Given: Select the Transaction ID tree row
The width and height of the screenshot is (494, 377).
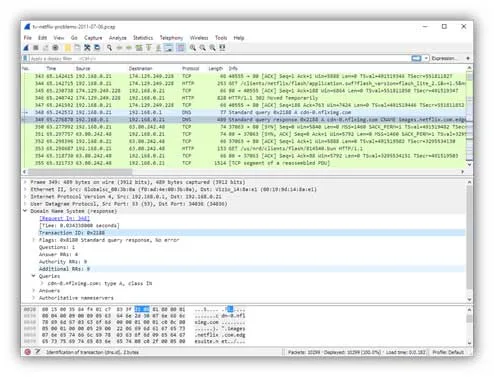Looking at the screenshot, I should point(251,233).
